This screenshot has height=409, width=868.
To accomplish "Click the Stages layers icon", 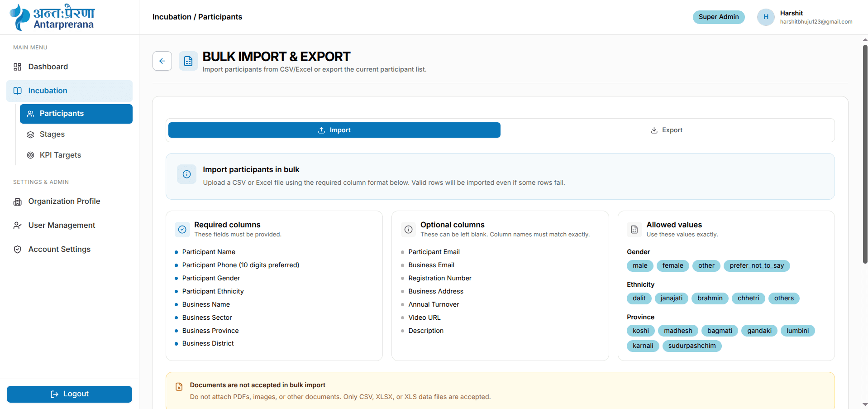I will point(31,135).
